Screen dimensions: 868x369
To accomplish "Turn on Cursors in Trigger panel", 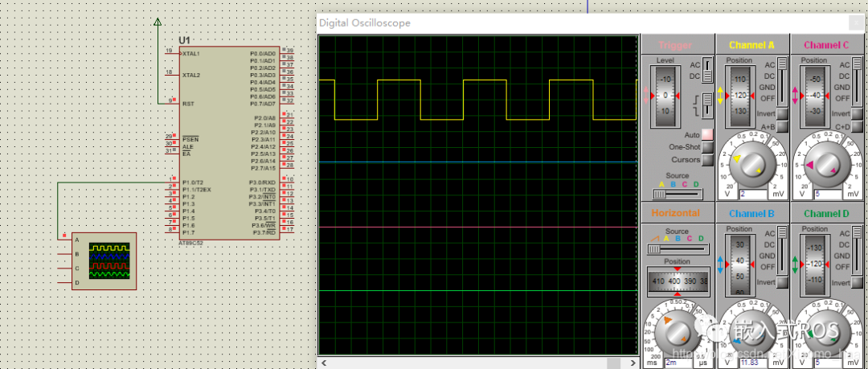I will (x=707, y=160).
